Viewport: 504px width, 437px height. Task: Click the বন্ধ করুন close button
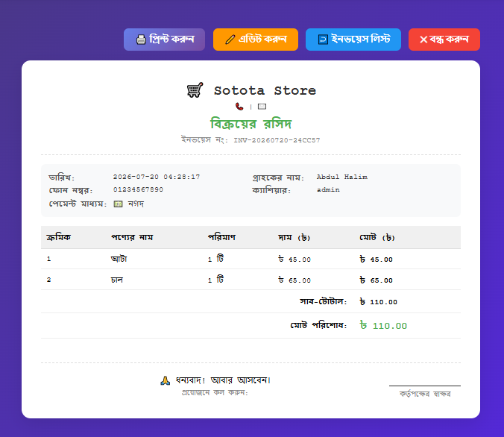click(444, 40)
